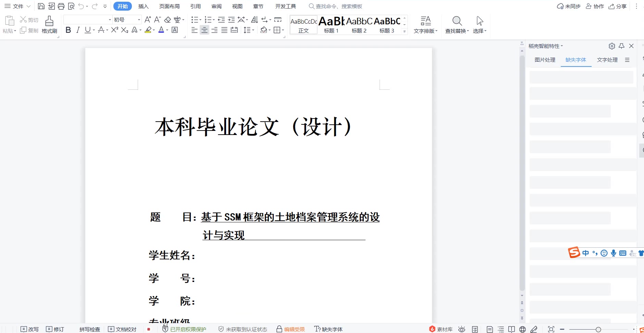Open the 页面布局 Page Layout tab

tap(170, 6)
